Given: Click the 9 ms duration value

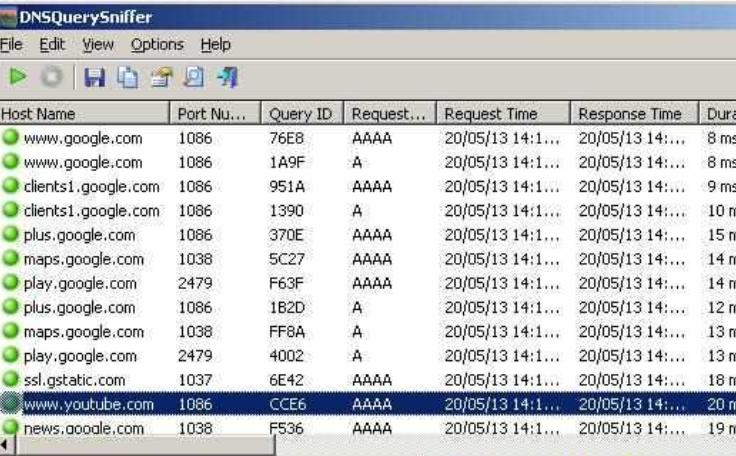Looking at the screenshot, I should [x=721, y=186].
